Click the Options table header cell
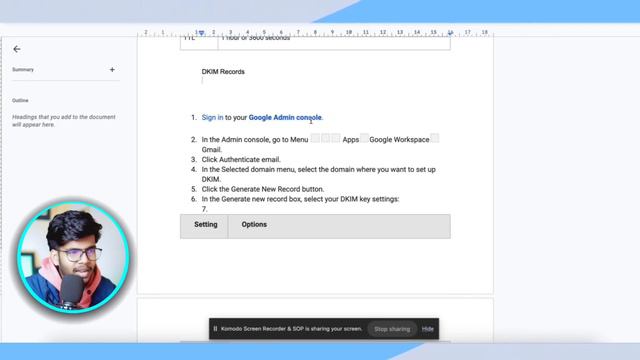640x360 pixels. tap(339, 226)
